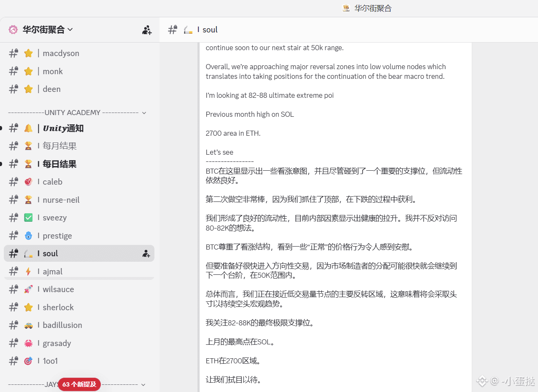538x392 pixels.
Task: Click the rocket emoji on wilsauce row
Action: pyautogui.click(x=28, y=289)
